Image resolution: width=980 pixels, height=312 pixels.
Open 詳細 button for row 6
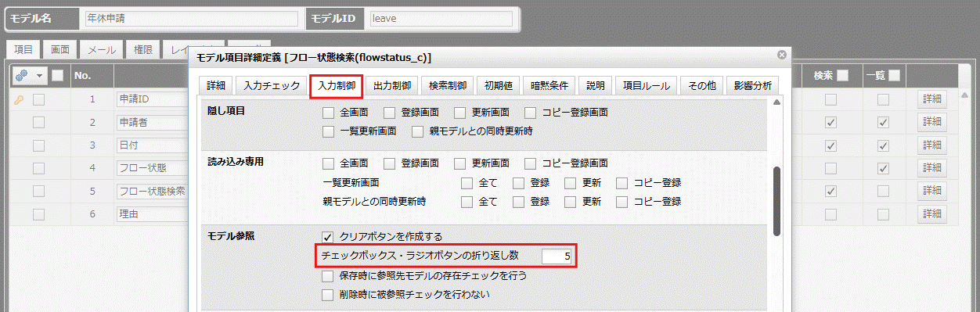click(x=932, y=213)
